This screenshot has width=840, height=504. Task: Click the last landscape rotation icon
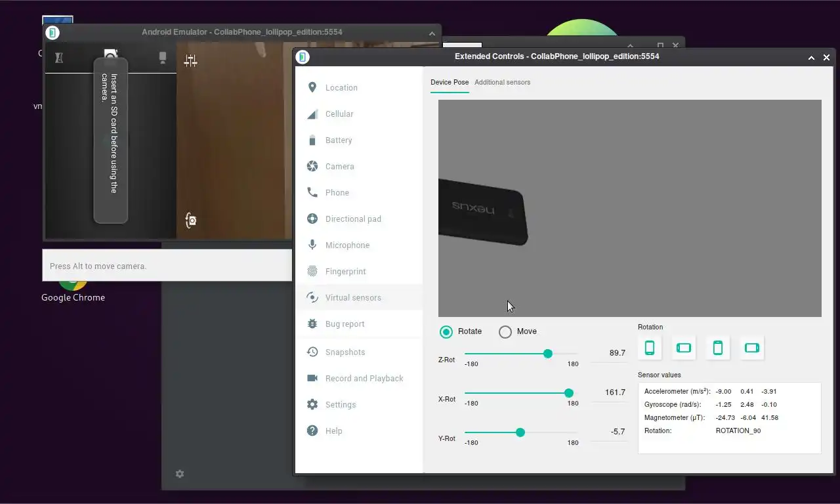[x=752, y=348]
